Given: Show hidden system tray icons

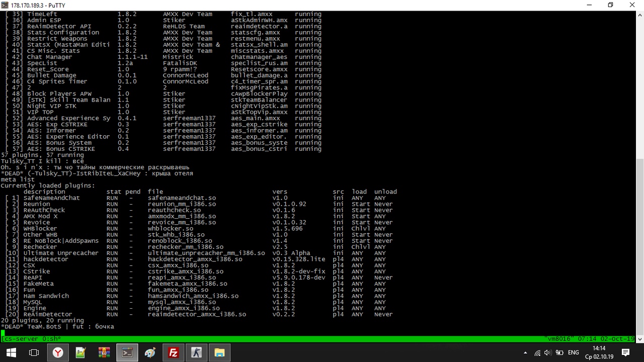Looking at the screenshot, I should coord(525,353).
